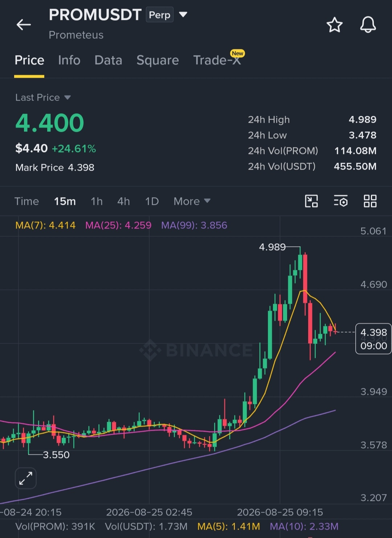Screen dimensions: 392x538
Task: Open price alert bell icon
Action: (x=368, y=25)
